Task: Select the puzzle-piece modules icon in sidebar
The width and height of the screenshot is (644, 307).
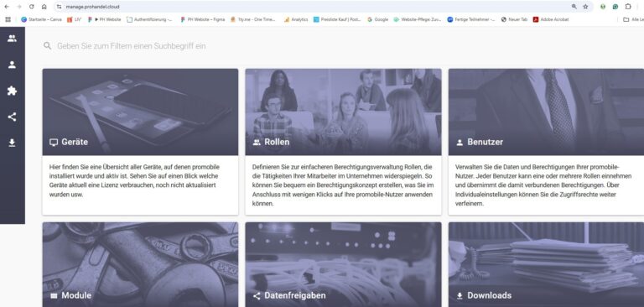Action: pos(12,91)
